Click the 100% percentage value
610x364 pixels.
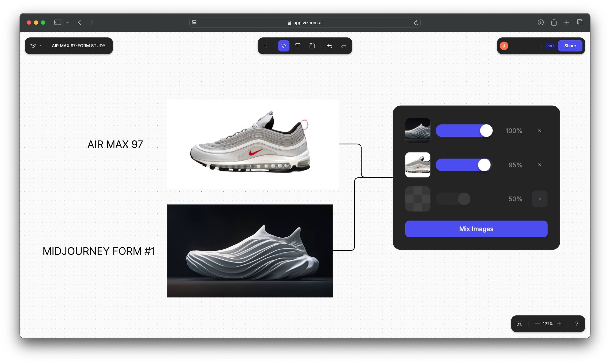click(x=514, y=131)
